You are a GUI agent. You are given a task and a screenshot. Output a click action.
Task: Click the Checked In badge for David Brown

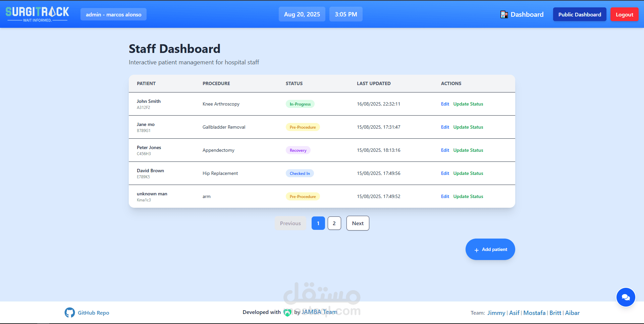[x=300, y=173]
